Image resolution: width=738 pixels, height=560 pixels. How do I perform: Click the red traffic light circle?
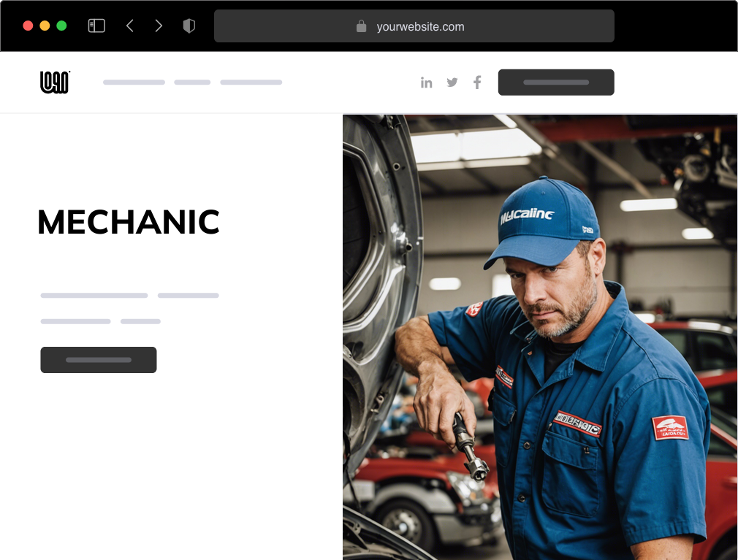pos(27,24)
